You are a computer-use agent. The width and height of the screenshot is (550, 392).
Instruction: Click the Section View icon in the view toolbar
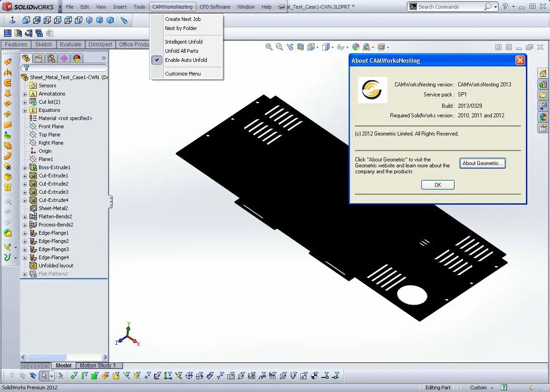coord(300,47)
